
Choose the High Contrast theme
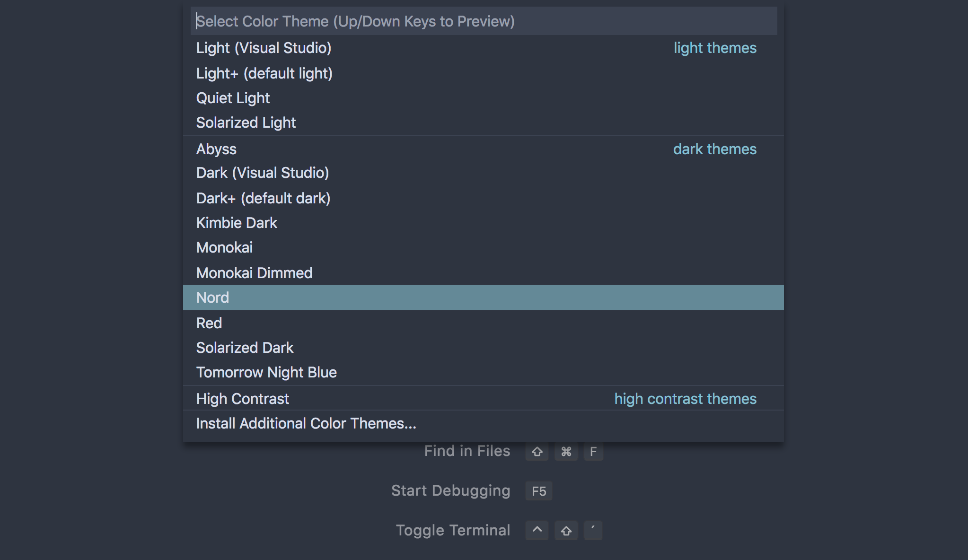483,399
